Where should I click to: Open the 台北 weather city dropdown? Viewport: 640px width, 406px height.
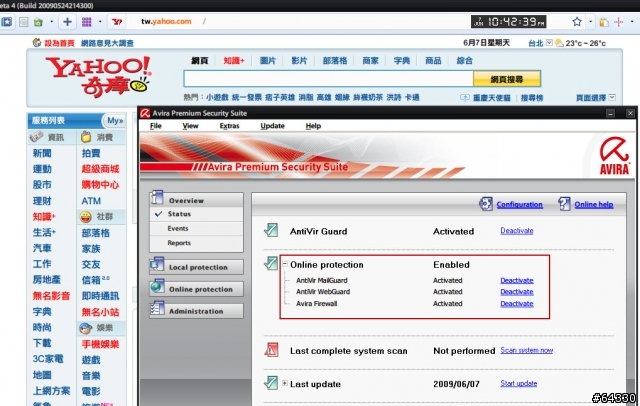549,42
